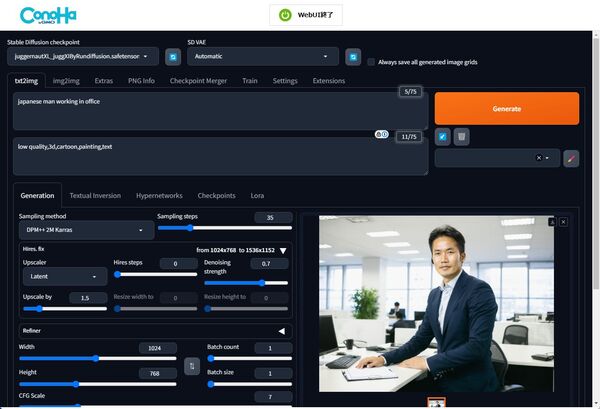Clear the styles selection X icon
Viewport: 600px width, 409px height.
coord(539,158)
